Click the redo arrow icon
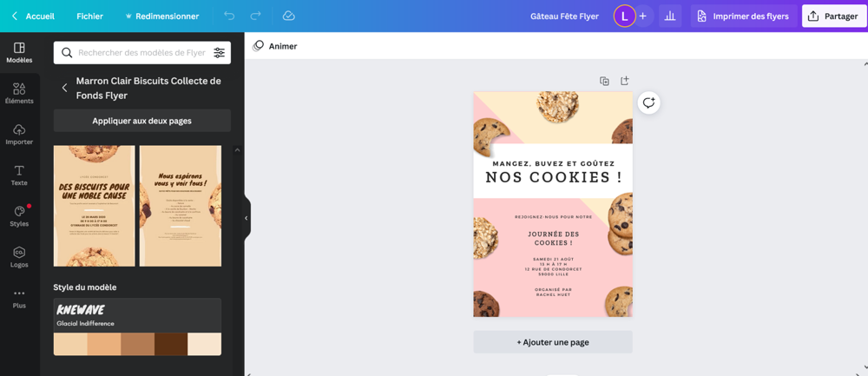The width and height of the screenshot is (868, 376). tap(255, 16)
